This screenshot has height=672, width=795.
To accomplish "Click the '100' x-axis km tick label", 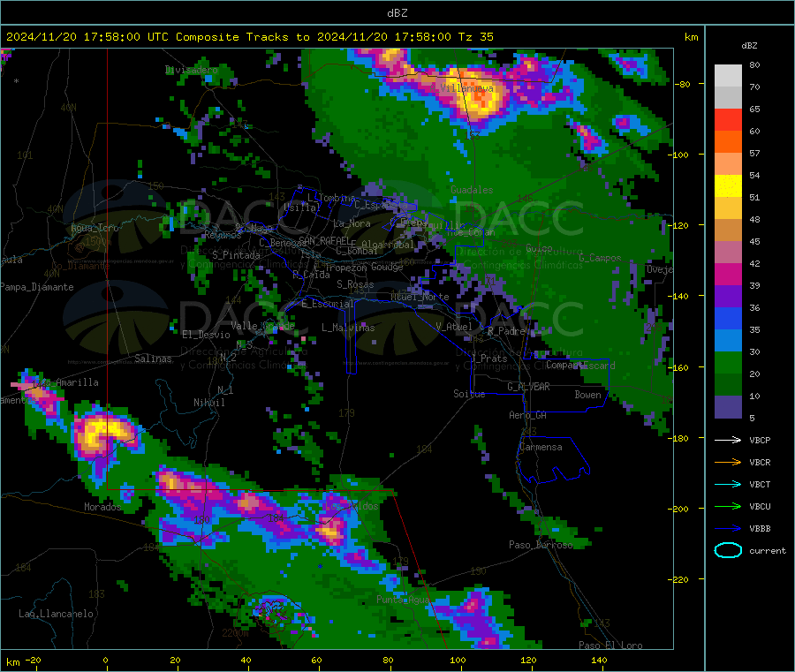I will (x=458, y=661).
